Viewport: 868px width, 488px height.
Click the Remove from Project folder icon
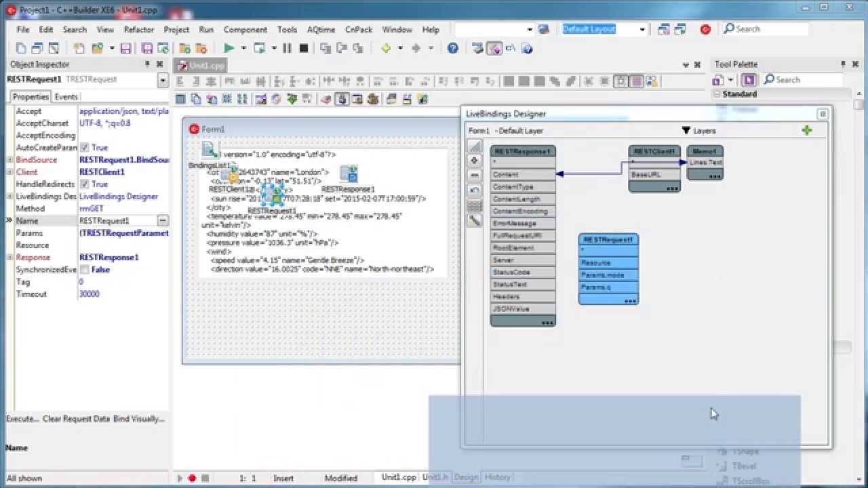tap(201, 48)
